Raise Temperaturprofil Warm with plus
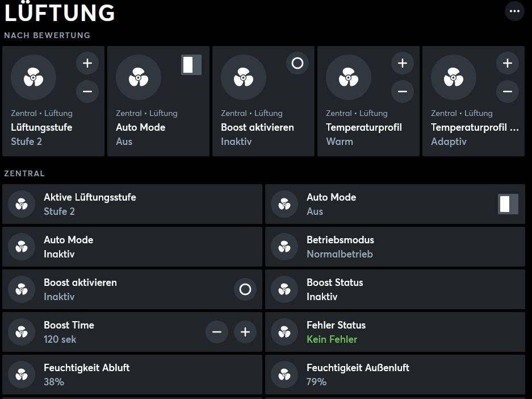532x399 pixels. pyautogui.click(x=403, y=63)
